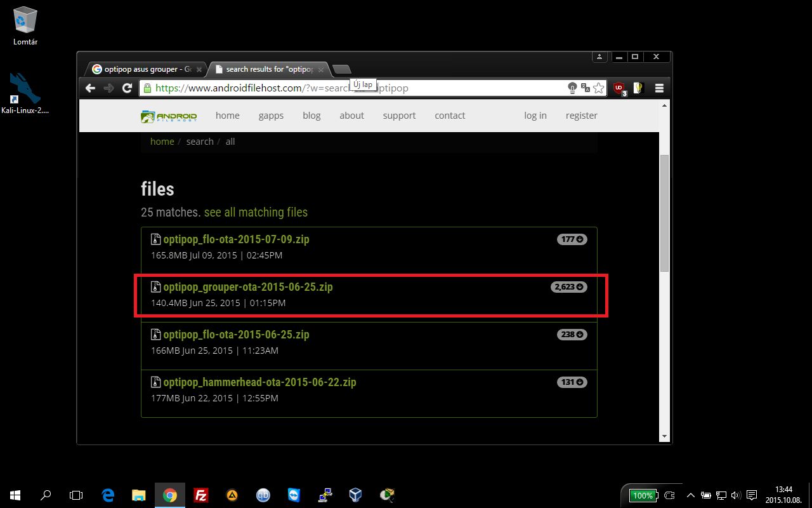Launch Microsoft Edge from the taskbar

click(x=108, y=495)
